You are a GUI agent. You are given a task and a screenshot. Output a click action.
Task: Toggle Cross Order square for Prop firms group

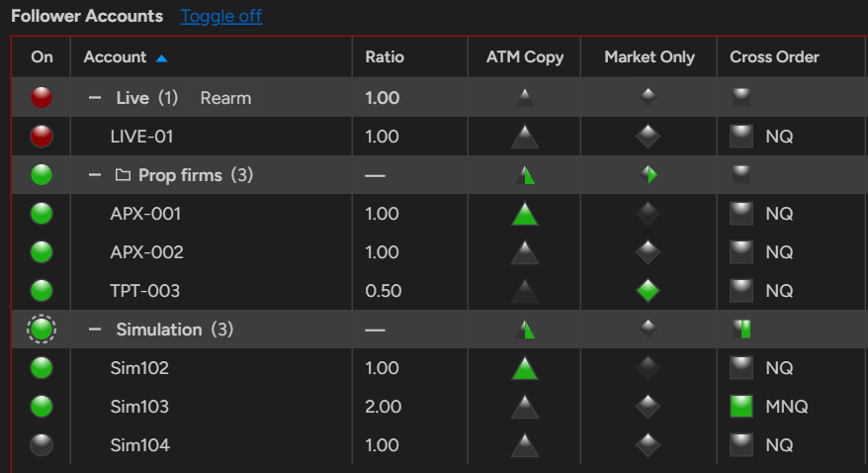coord(741,174)
